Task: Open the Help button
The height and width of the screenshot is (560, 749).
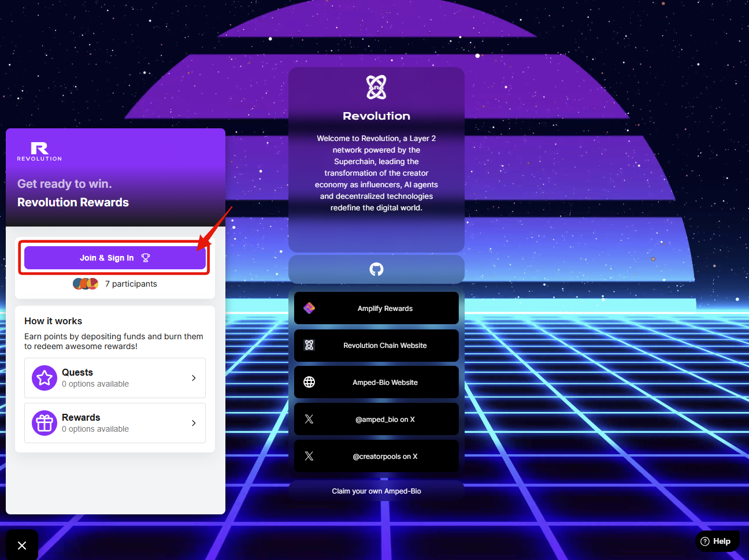Action: (717, 542)
